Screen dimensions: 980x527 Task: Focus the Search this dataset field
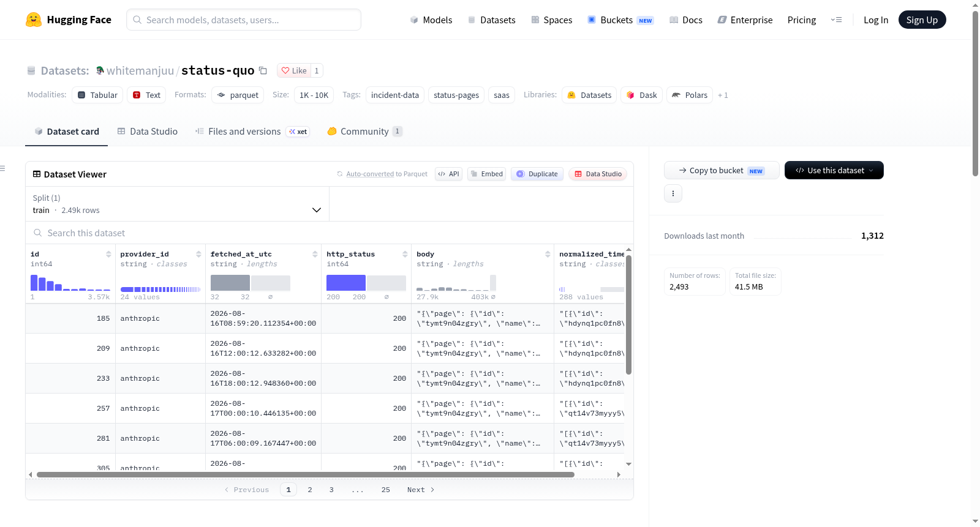tap(330, 233)
